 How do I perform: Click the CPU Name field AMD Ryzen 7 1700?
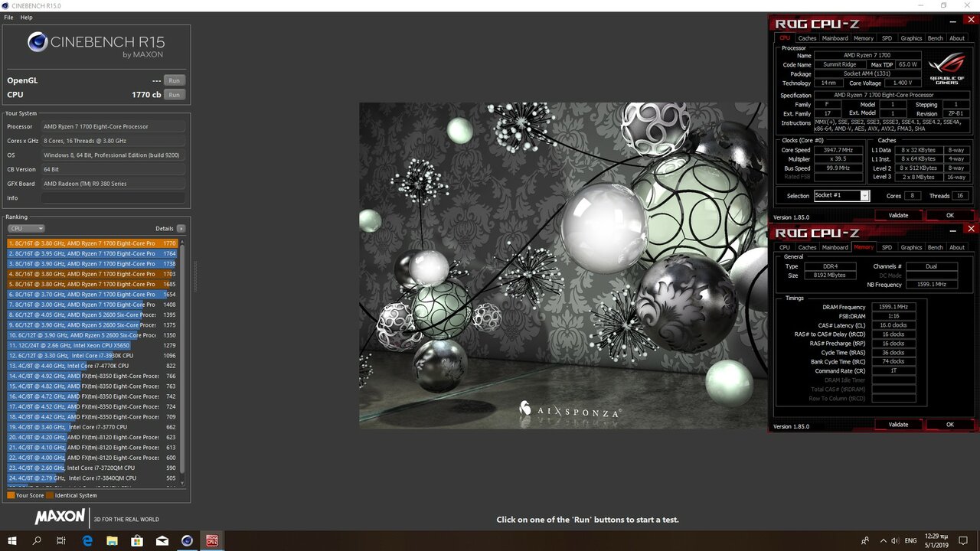point(867,56)
